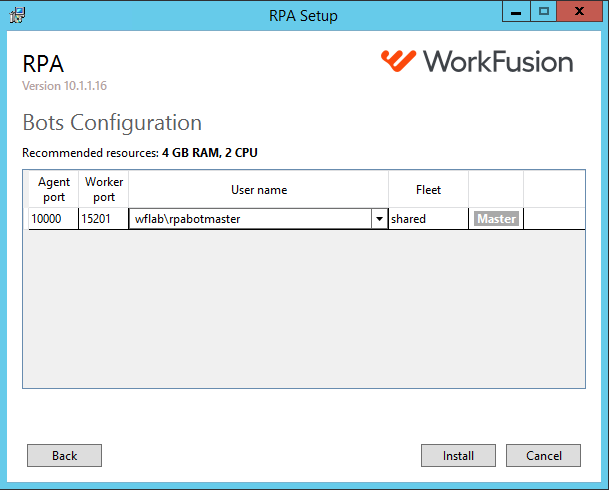Click Agent port cell 10000
Viewport: 609px width, 491px height.
coord(53,219)
